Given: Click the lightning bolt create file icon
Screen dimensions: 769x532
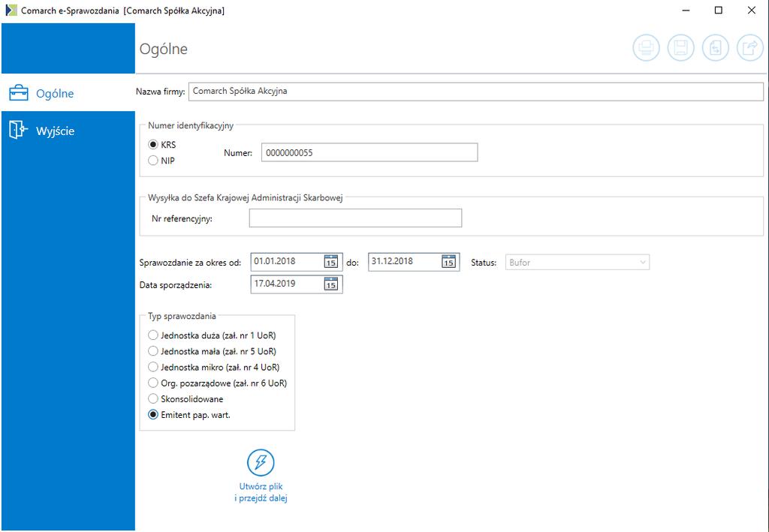Looking at the screenshot, I should [x=261, y=462].
